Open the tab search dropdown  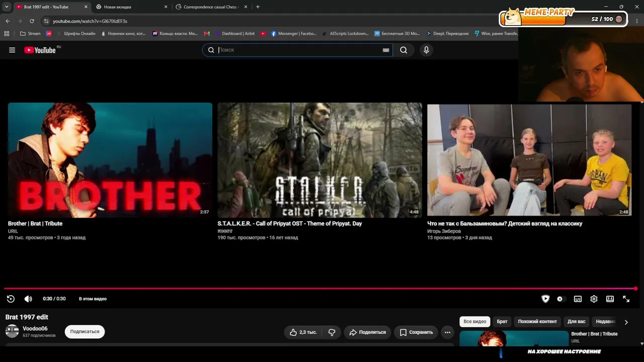click(7, 7)
